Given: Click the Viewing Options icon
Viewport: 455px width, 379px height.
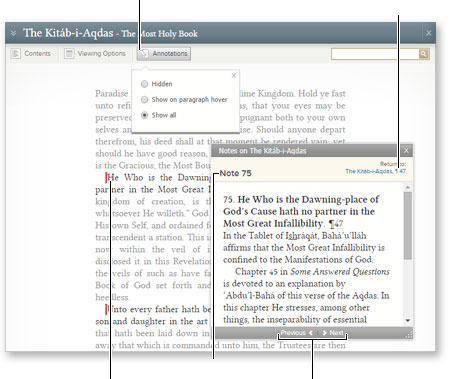Looking at the screenshot, I should tap(69, 53).
